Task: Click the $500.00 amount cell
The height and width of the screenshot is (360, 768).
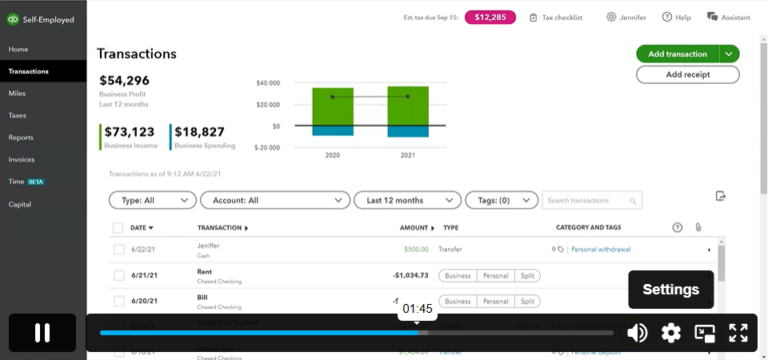Action: 416,249
